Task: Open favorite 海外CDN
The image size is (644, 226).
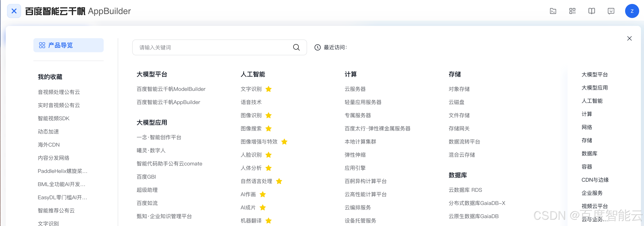Action: [49, 145]
